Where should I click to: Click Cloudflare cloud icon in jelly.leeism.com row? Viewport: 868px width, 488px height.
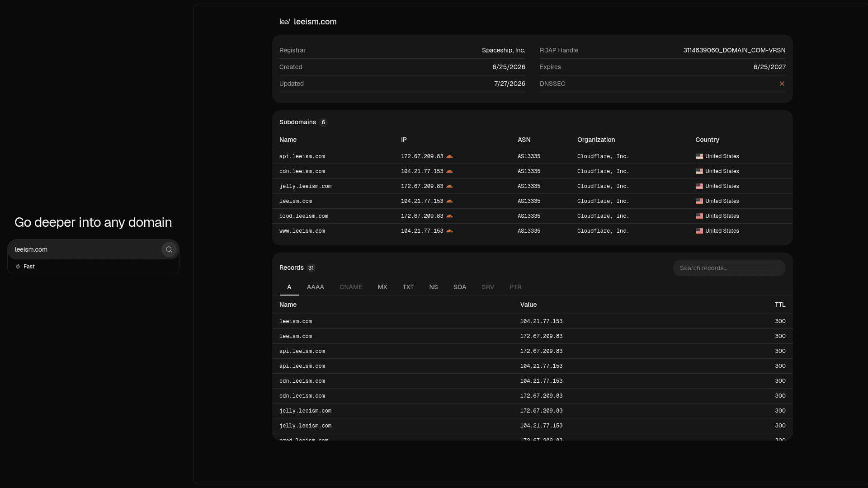(449, 186)
